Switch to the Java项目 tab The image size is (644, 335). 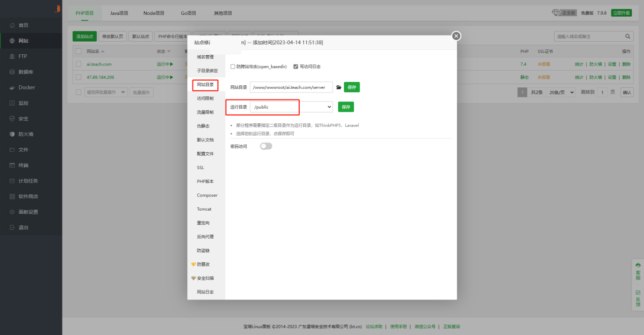119,13
